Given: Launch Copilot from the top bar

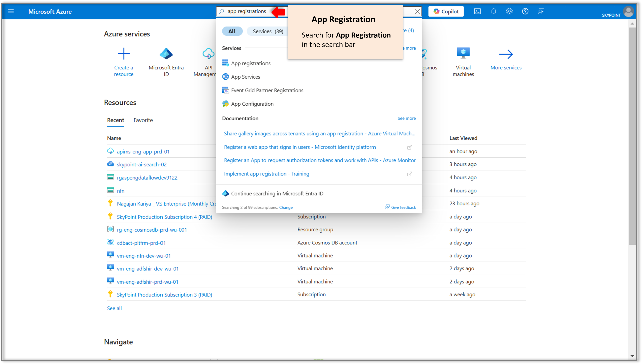Looking at the screenshot, I should 446,11.
